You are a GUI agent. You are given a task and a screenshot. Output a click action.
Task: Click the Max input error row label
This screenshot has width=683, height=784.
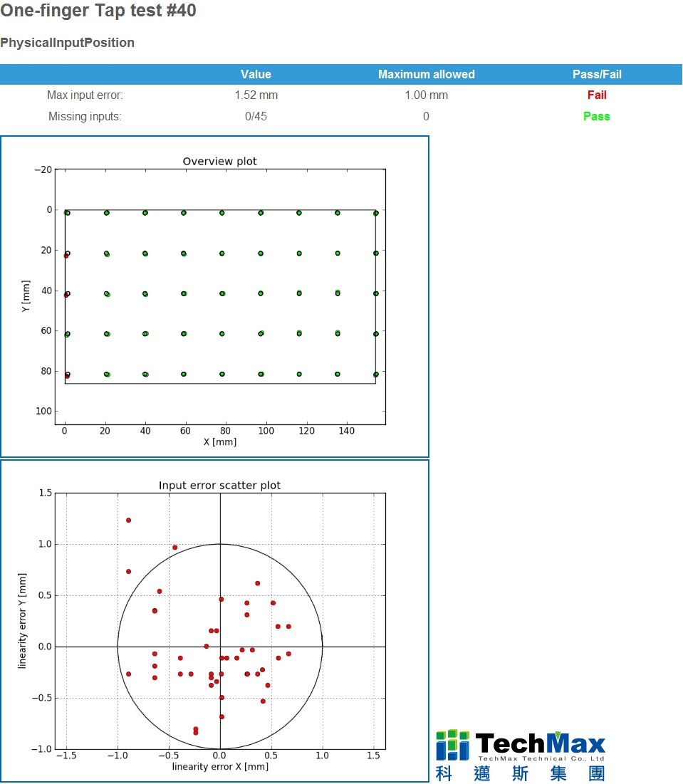[85, 95]
